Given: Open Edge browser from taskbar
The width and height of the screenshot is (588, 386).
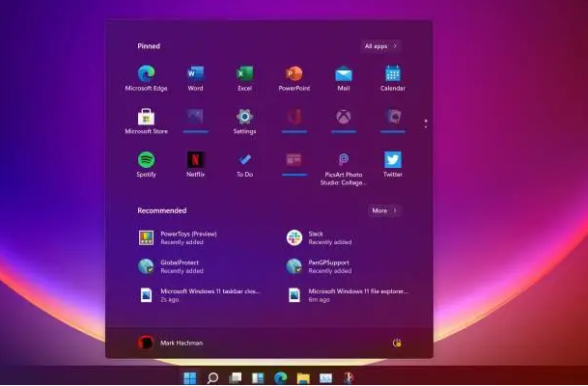Looking at the screenshot, I should click(281, 377).
